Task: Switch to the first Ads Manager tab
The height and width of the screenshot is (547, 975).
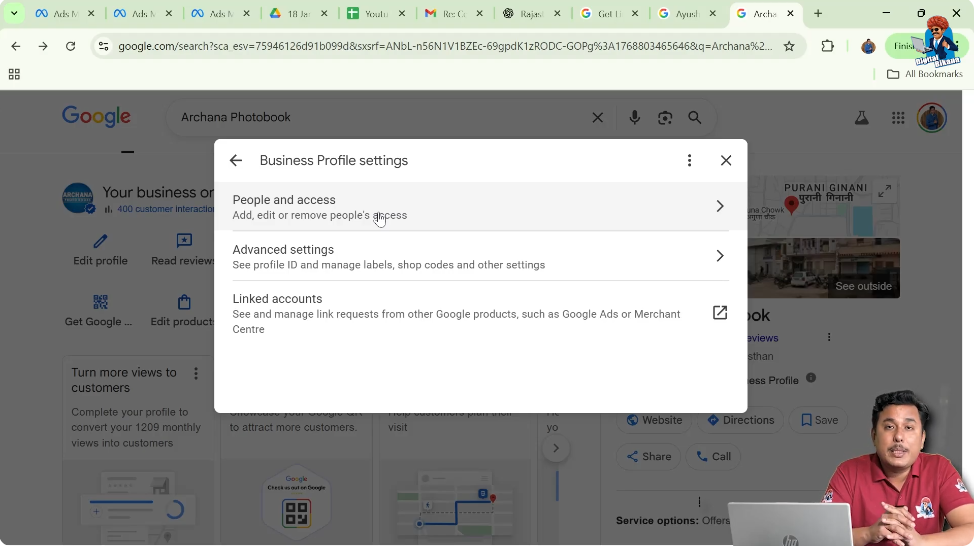Action: pos(65,13)
